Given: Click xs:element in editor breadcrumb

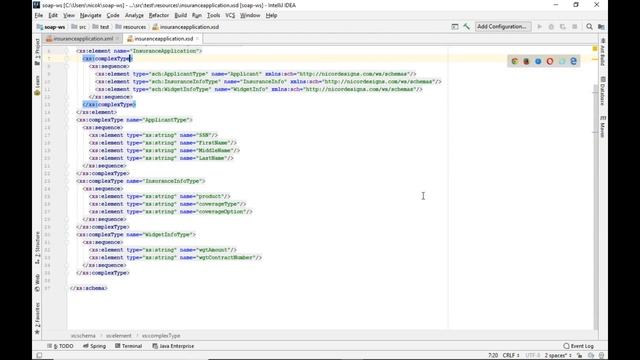Looking at the screenshot, I should pyautogui.click(x=119, y=336).
